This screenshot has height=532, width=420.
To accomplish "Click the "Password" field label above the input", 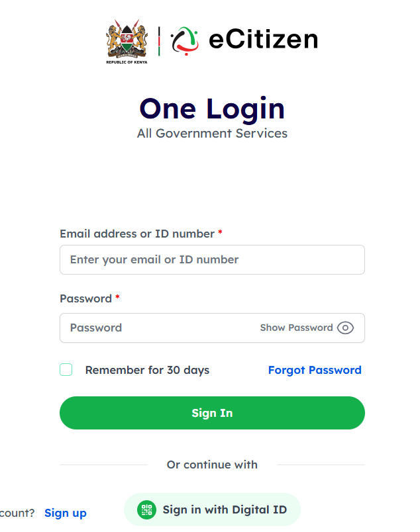I will pyautogui.click(x=85, y=298).
